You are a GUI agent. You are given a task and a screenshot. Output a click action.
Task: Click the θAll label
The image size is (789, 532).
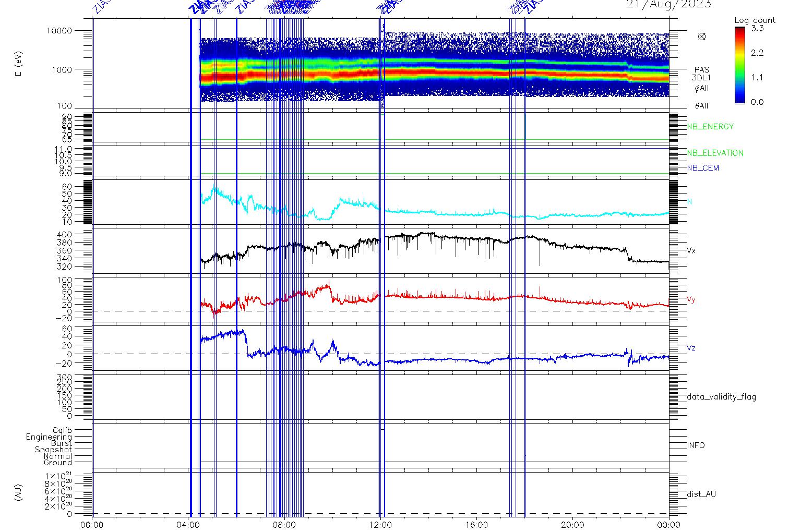coord(701,106)
